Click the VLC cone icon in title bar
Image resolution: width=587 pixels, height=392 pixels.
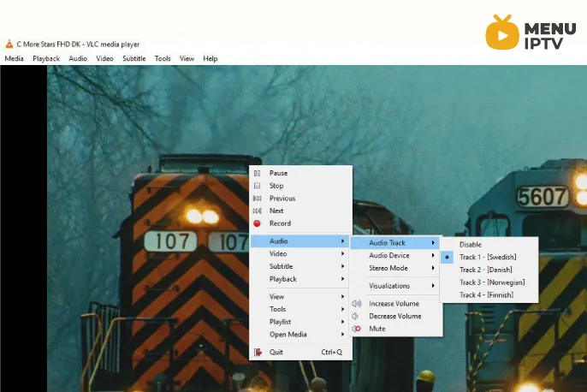[x=9, y=45]
